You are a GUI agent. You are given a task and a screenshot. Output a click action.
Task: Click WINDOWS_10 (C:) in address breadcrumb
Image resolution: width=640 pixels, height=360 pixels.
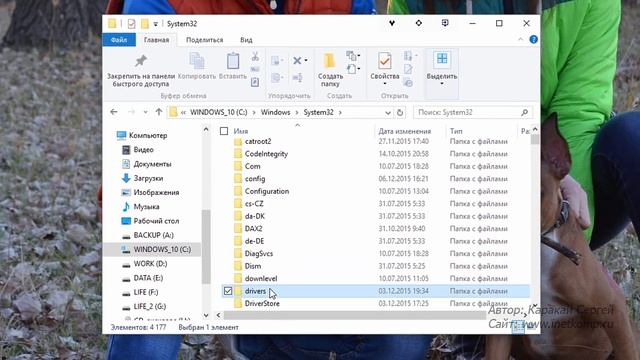coord(219,112)
